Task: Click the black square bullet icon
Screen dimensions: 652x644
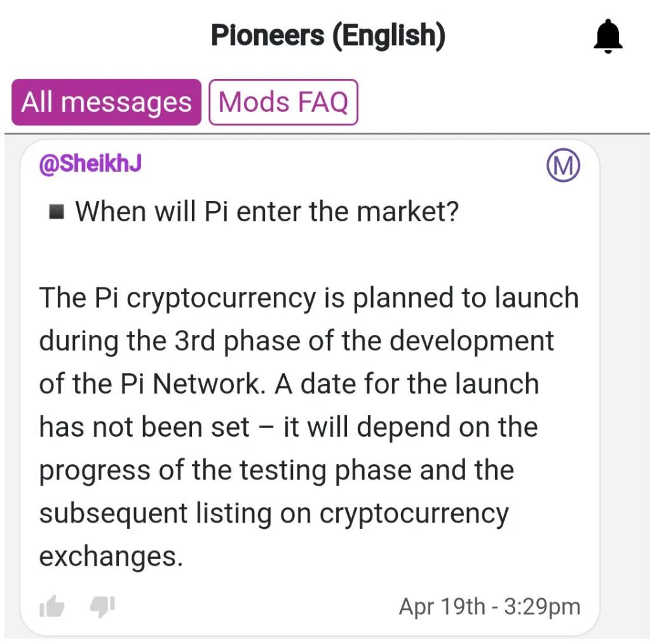Action: 57,211
